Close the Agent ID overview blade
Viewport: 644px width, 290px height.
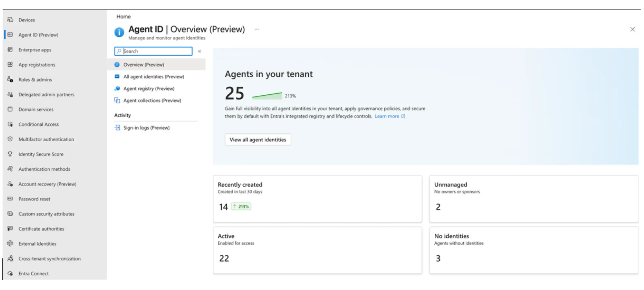(x=632, y=29)
